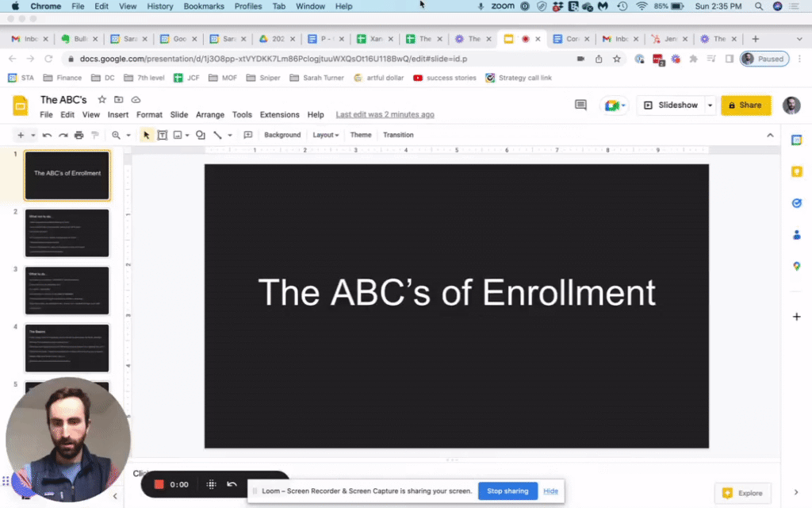812x508 pixels.
Task: Start the Slideshow
Action: (x=671, y=106)
